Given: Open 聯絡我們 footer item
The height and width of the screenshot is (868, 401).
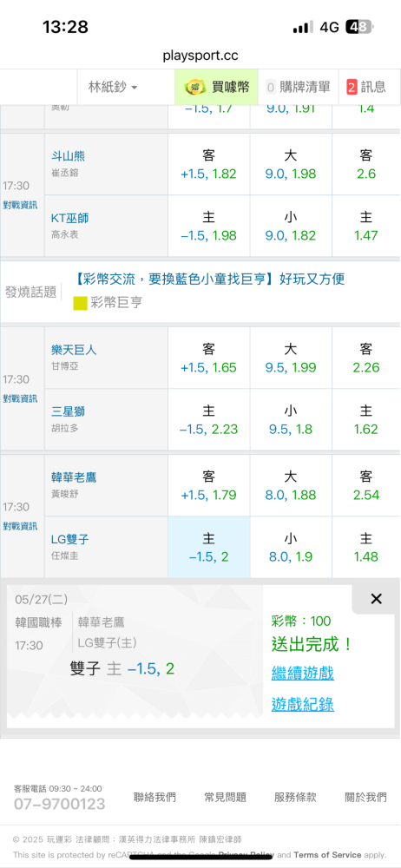Looking at the screenshot, I should (x=155, y=797).
